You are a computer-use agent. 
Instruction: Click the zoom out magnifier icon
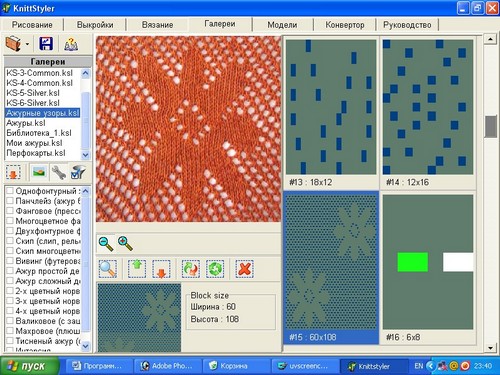[x=106, y=243]
